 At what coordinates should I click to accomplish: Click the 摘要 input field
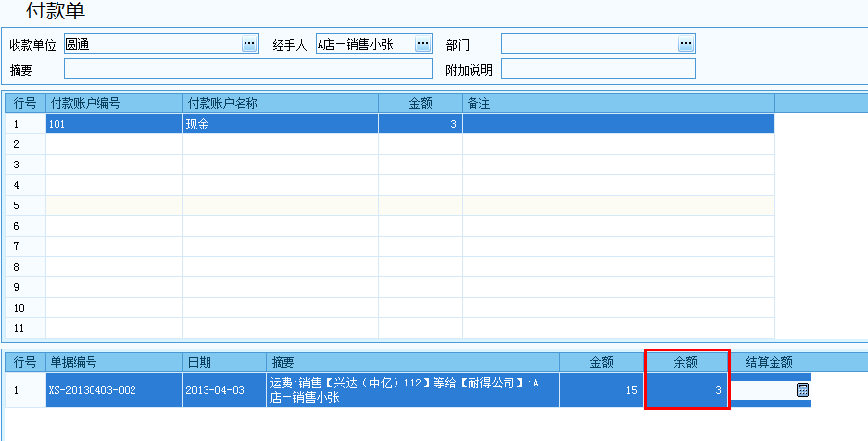247,69
